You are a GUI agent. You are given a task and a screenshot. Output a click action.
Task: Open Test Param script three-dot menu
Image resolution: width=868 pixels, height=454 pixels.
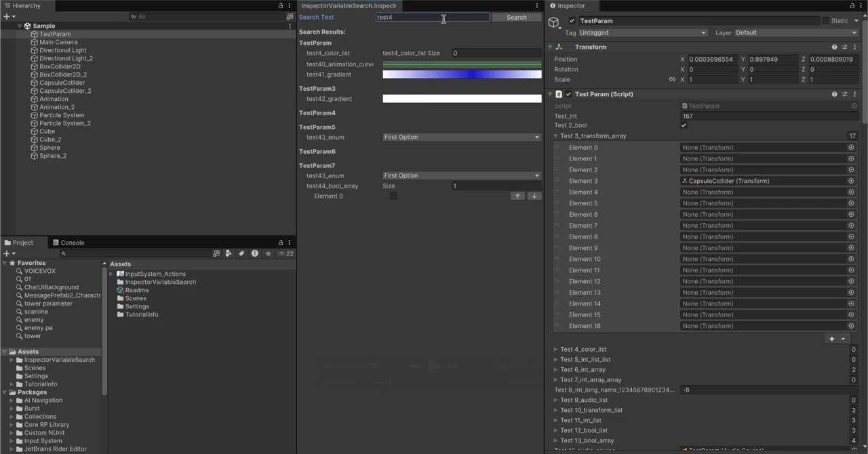click(x=854, y=94)
